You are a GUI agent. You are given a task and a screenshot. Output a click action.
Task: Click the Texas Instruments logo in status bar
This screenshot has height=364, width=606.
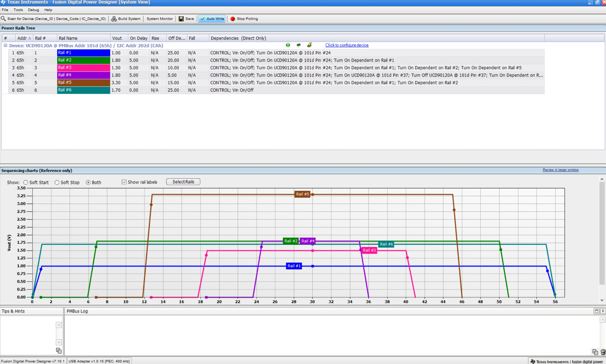[x=533, y=361]
